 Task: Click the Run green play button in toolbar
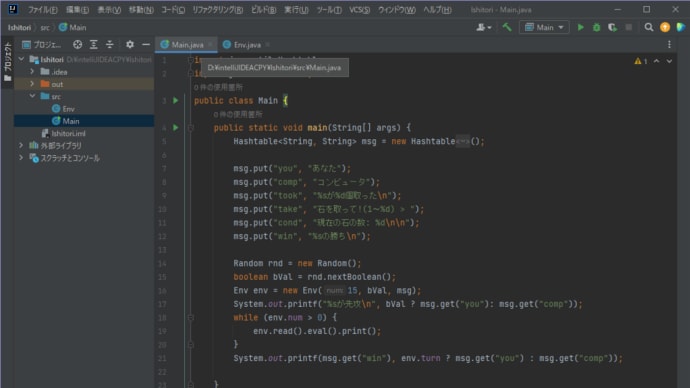[x=580, y=27]
